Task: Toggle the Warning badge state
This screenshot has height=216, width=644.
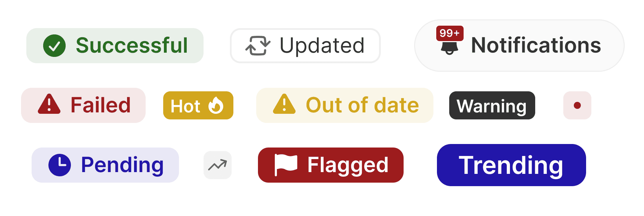Action: tap(492, 105)
